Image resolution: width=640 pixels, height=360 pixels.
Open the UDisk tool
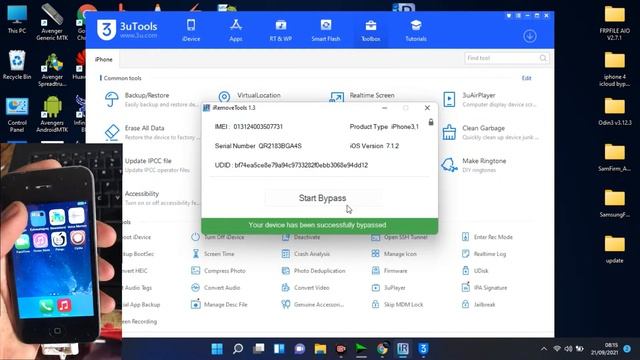pos(475,271)
